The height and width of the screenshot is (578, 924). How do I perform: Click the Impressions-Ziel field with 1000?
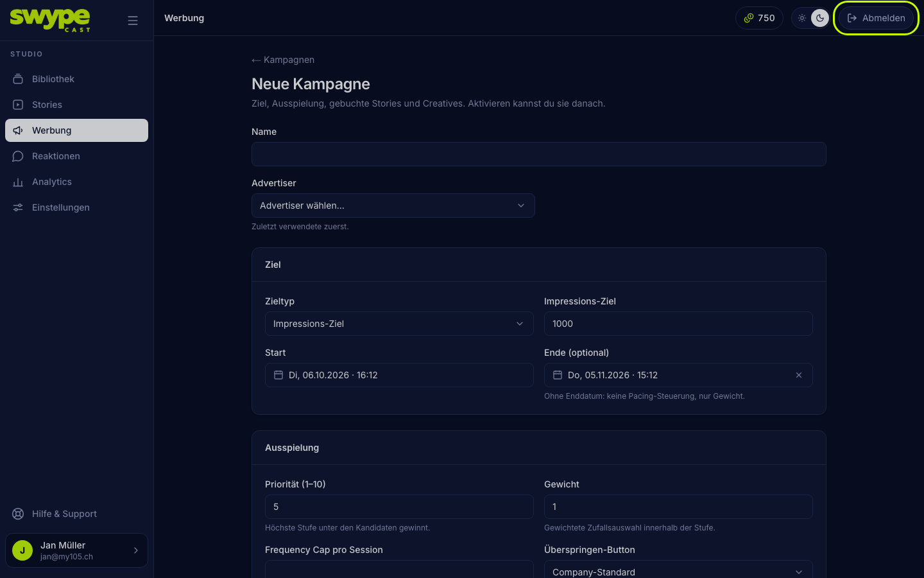(678, 324)
